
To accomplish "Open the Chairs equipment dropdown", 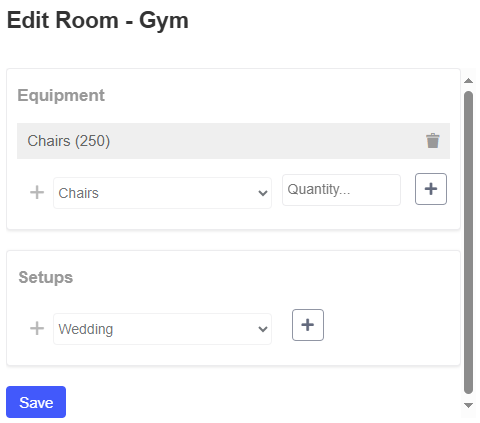I will [x=162, y=193].
